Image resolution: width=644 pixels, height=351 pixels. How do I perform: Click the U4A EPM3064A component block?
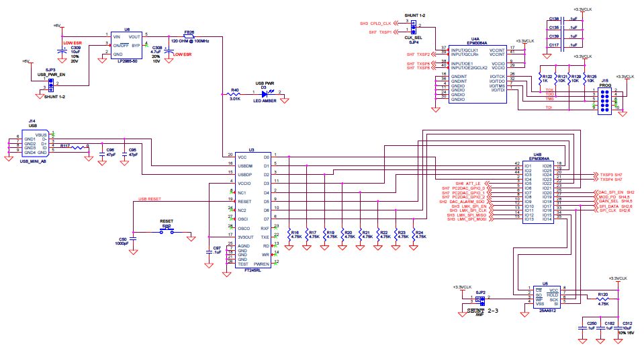(475, 73)
